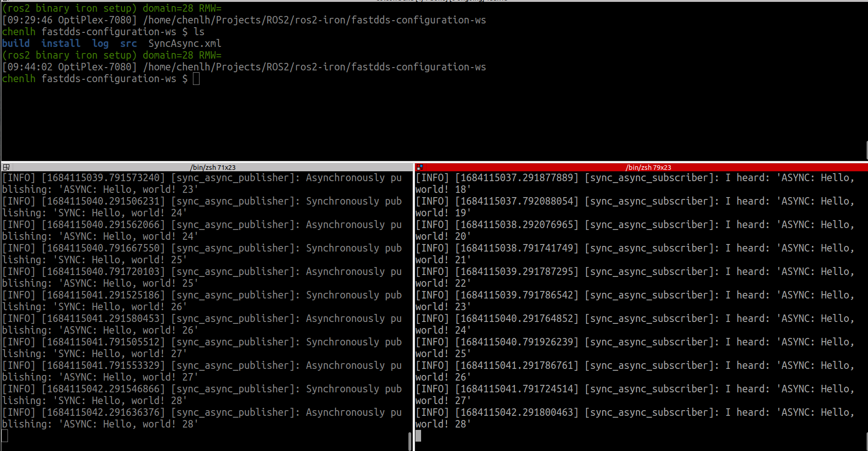Click the 'log' directory name in ls output
This screenshot has height=451, width=868.
pyautogui.click(x=100, y=44)
